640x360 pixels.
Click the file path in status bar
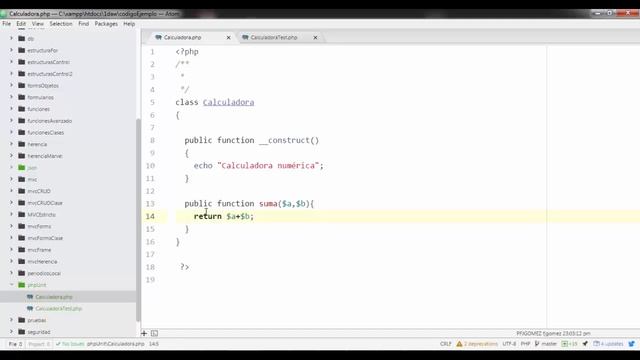pyautogui.click(x=116, y=344)
